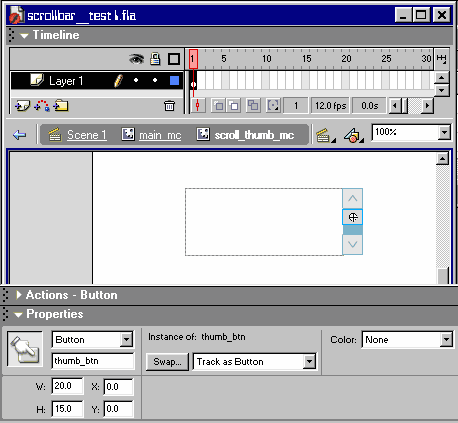This screenshot has height=423, width=458.
Task: Toggle show/hide all layers eye
Action: [x=136, y=59]
